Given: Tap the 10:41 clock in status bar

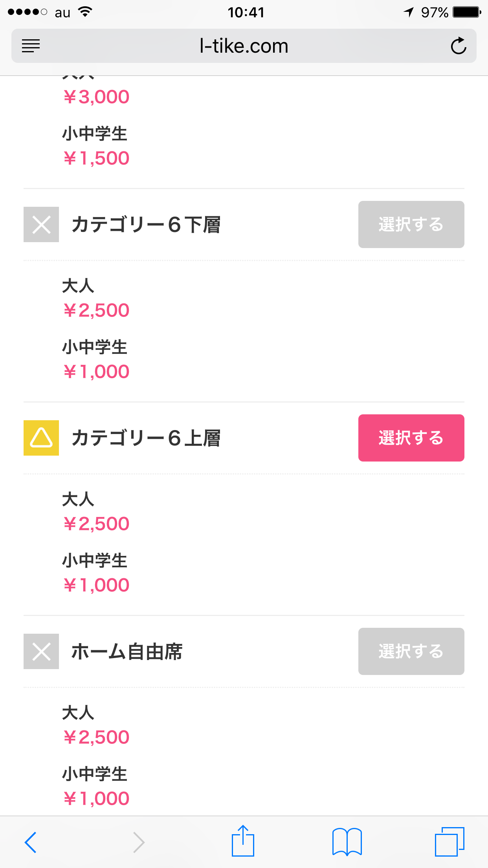Looking at the screenshot, I should [x=246, y=13].
